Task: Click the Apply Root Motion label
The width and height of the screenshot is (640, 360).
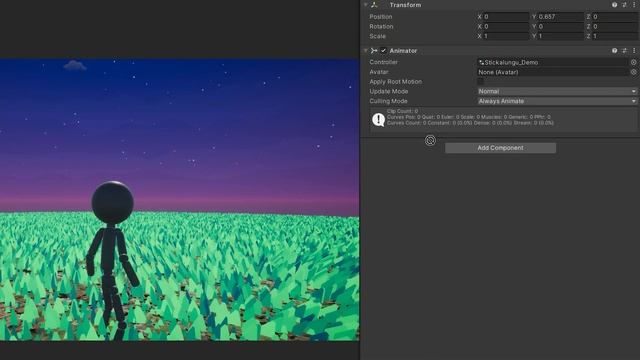Action: pyautogui.click(x=396, y=82)
